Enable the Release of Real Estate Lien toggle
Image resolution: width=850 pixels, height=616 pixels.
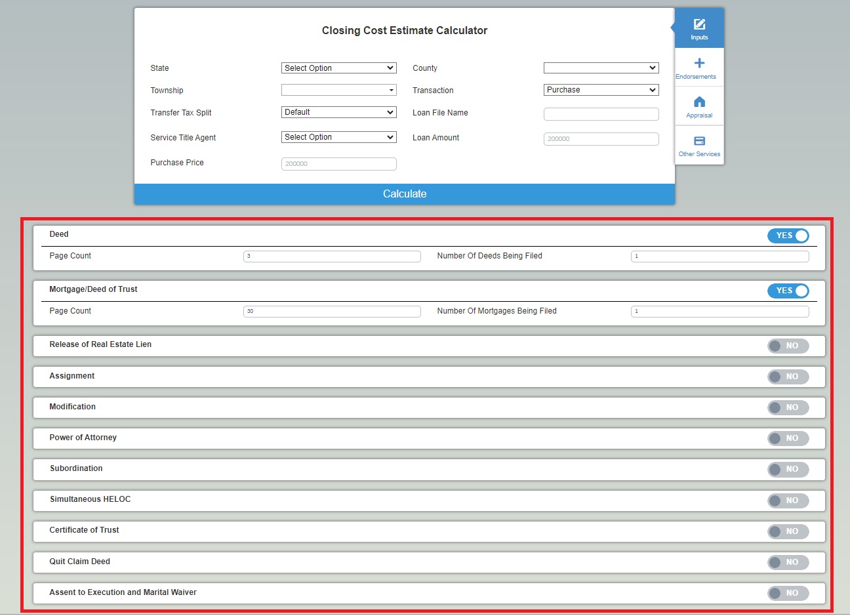[788, 346]
